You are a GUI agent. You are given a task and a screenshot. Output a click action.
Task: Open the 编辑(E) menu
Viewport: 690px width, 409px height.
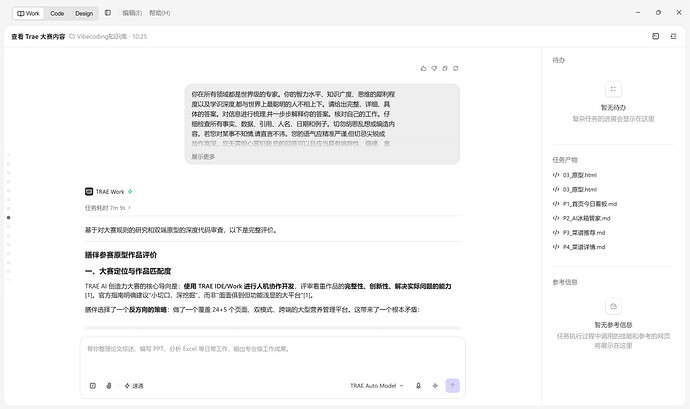tap(132, 13)
